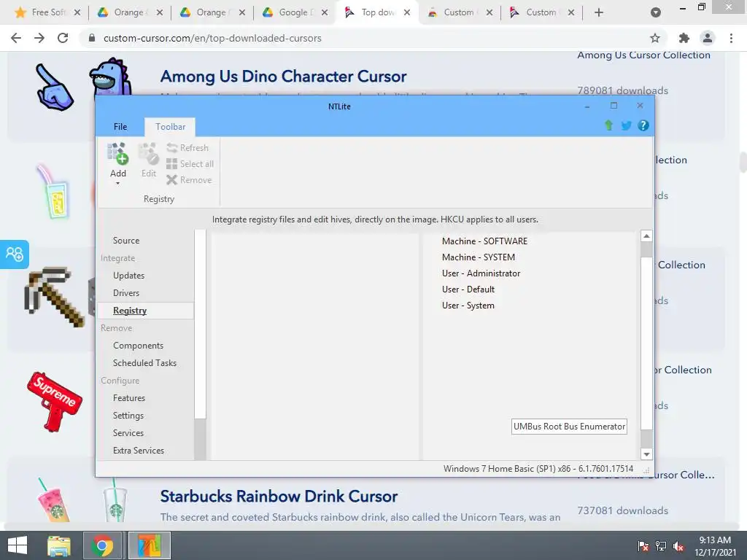
Task: Open Starbucks Rainbow Drink Cursor link
Action: click(x=279, y=496)
